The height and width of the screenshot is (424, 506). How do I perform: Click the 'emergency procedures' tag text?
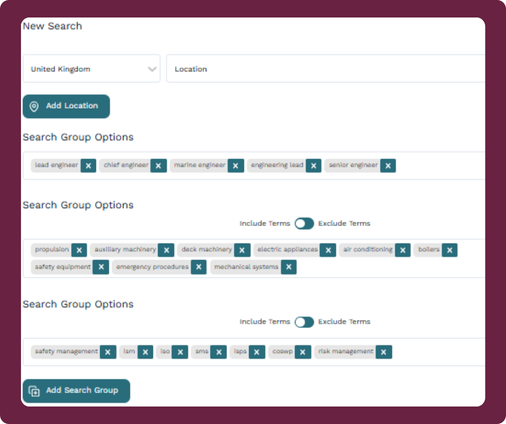(152, 267)
